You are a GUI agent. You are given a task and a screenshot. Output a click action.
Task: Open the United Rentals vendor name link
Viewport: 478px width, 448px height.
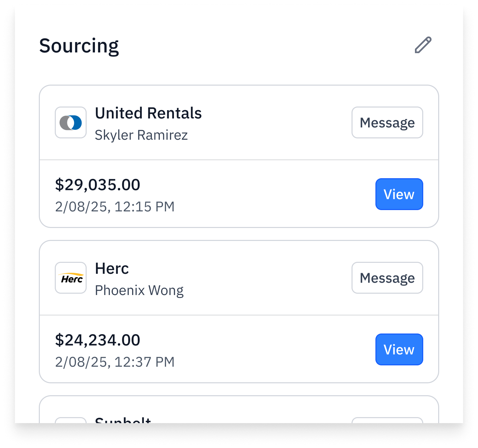point(148,113)
